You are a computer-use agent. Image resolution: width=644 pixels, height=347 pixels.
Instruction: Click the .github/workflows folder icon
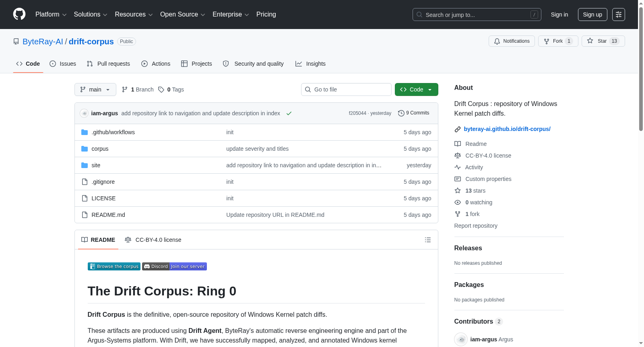(85, 132)
